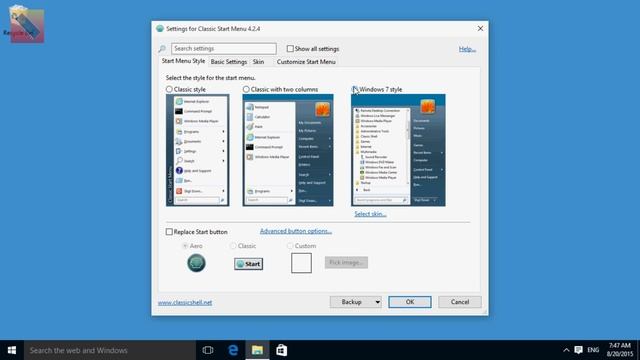640x360 pixels.
Task: Choose the Classic start button radio option
Action: [233, 246]
